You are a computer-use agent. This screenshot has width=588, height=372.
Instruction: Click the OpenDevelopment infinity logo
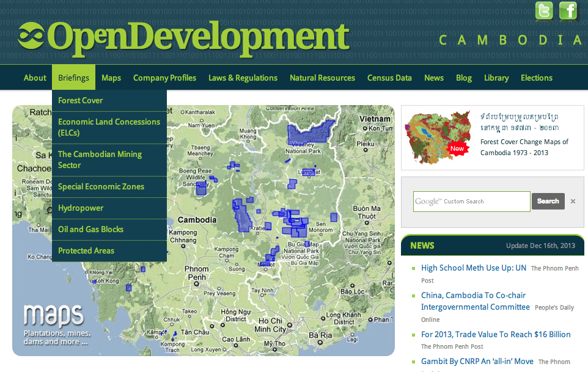tap(31, 35)
